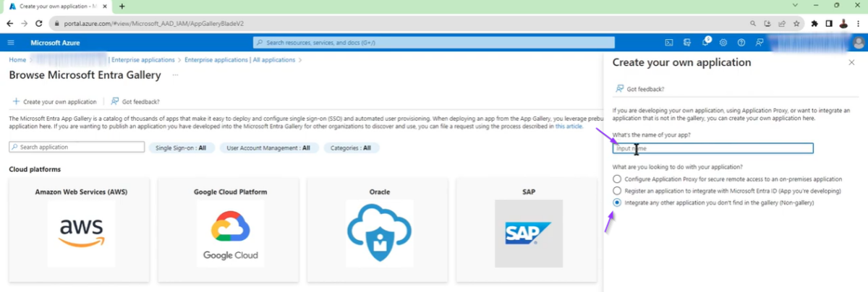
Task: Focus the Search application box
Action: [77, 147]
